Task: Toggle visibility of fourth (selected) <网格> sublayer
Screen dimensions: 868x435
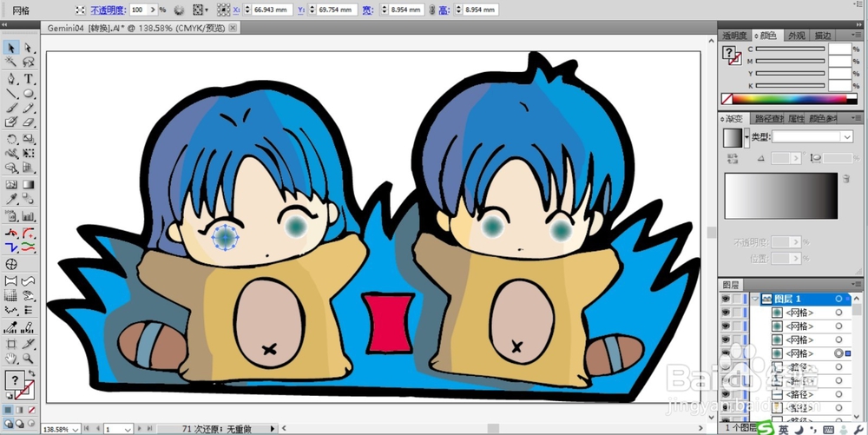Action: point(725,353)
